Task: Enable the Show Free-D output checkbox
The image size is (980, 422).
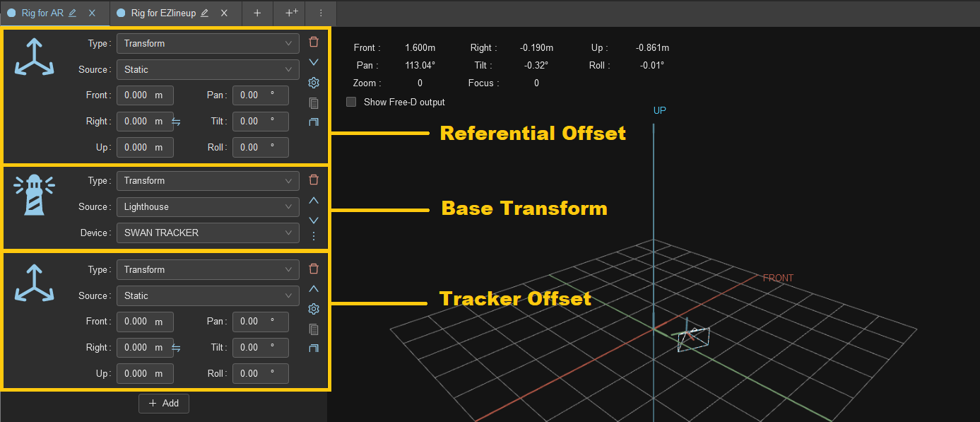Action: [x=351, y=102]
